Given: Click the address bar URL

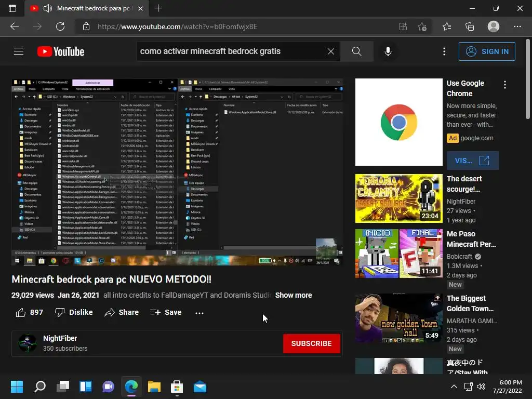Looking at the screenshot, I should tap(177, 26).
